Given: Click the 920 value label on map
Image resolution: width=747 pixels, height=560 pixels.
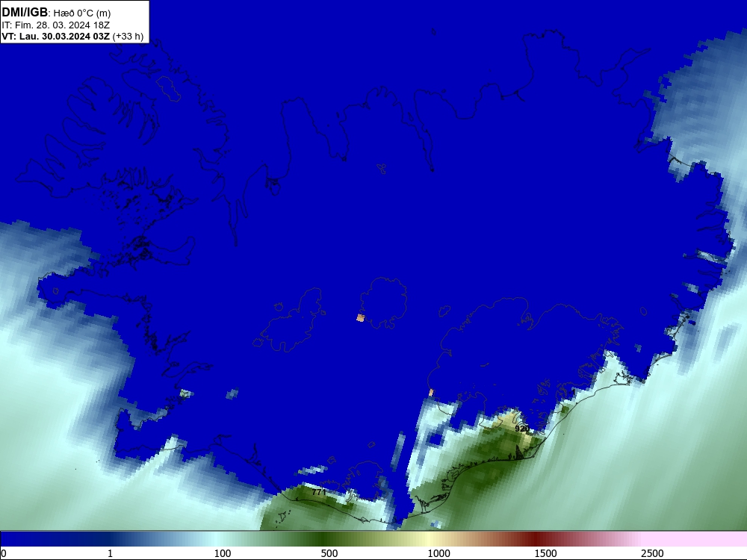Looking at the screenshot, I should coord(521,429).
